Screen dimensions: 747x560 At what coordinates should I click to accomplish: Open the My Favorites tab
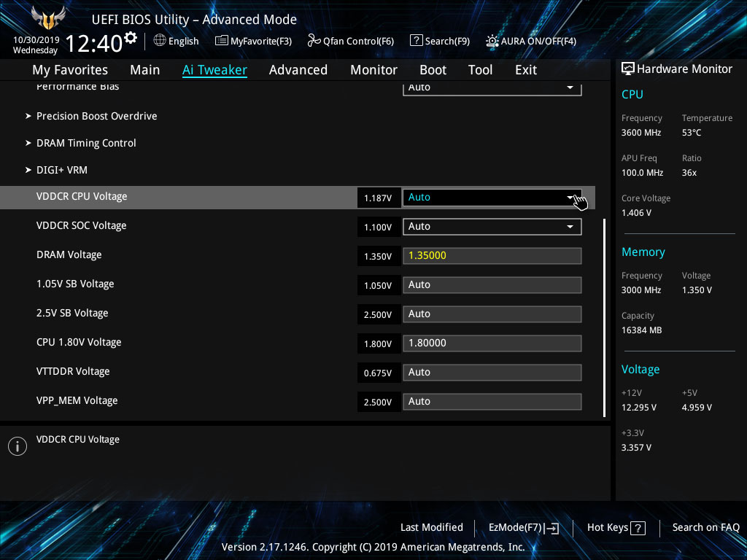(70, 70)
